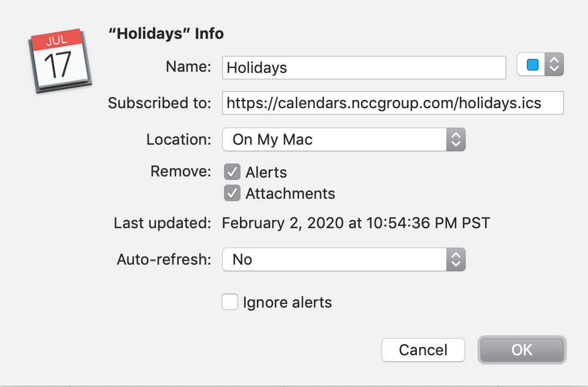Open the Location dropdown showing On My Mac
This screenshot has height=387, width=588.
[335, 140]
